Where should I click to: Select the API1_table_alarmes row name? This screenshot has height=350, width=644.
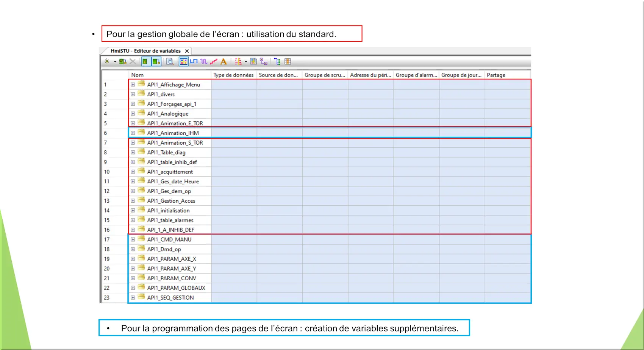click(x=170, y=220)
